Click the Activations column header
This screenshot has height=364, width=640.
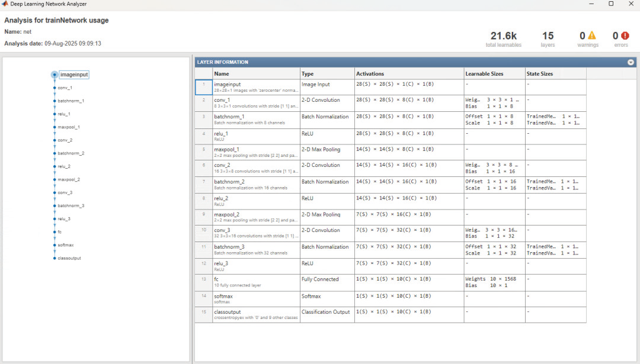(409, 74)
